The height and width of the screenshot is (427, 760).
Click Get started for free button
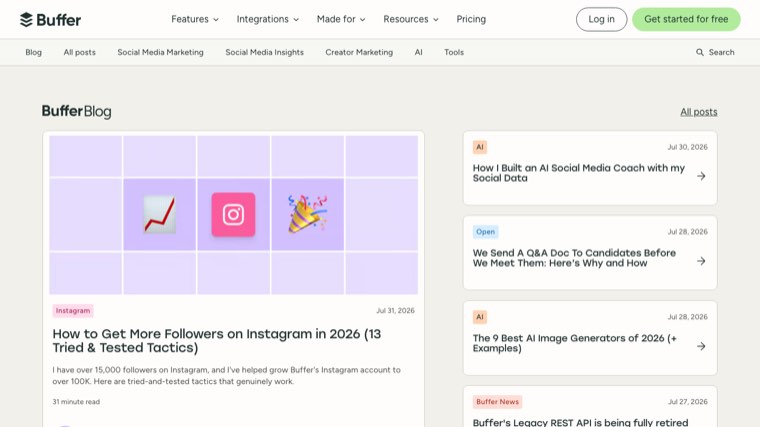(x=686, y=19)
